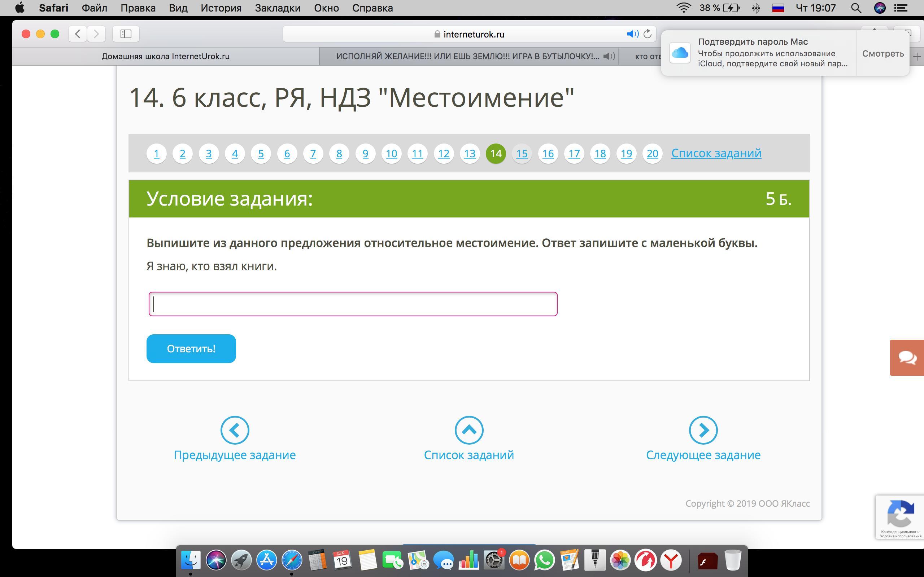
Task: Go back with the browser back arrow
Action: (x=78, y=34)
